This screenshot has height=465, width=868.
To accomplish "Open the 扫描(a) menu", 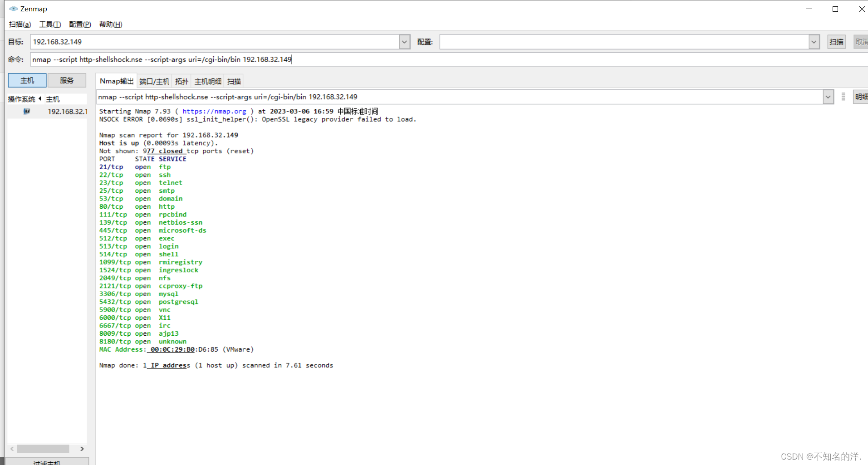I will click(20, 24).
